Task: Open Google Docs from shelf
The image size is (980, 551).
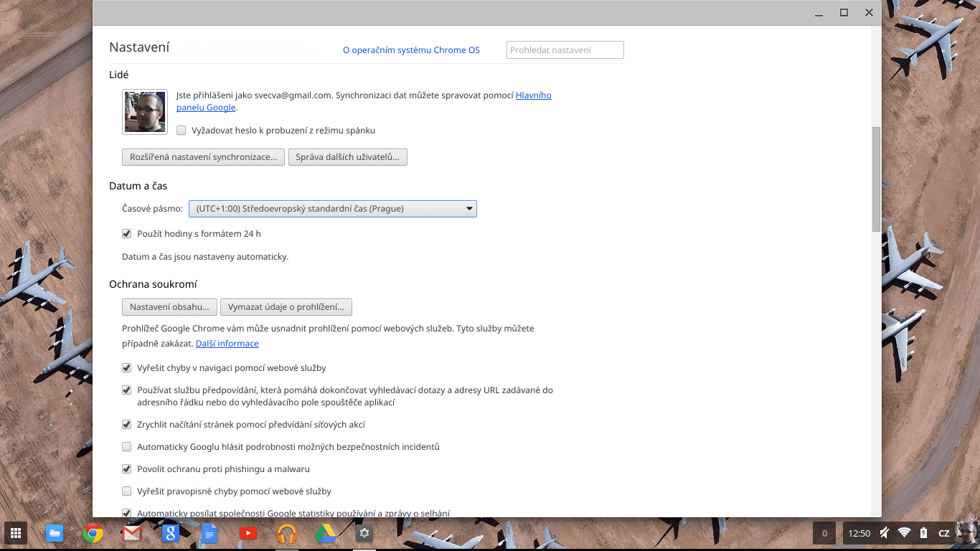Action: click(x=209, y=533)
